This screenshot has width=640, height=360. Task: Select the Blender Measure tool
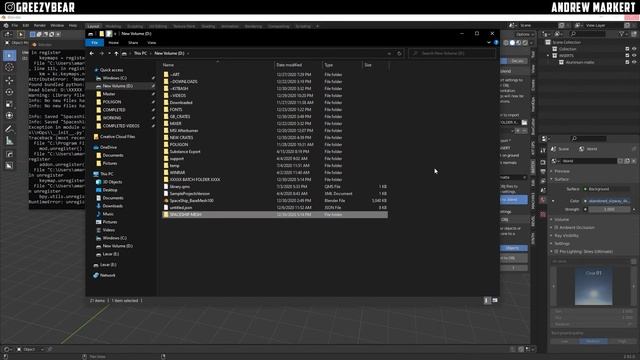coord(9,141)
